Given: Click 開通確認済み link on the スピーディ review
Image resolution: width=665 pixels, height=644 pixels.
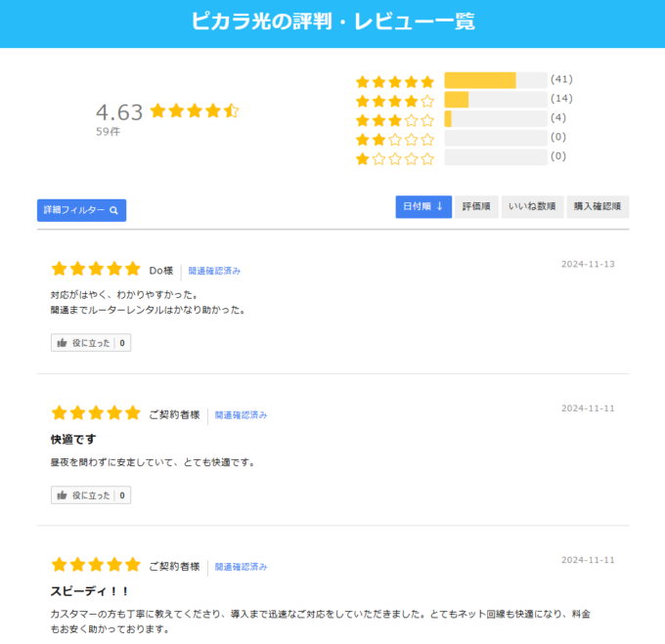Looking at the screenshot, I should (241, 567).
